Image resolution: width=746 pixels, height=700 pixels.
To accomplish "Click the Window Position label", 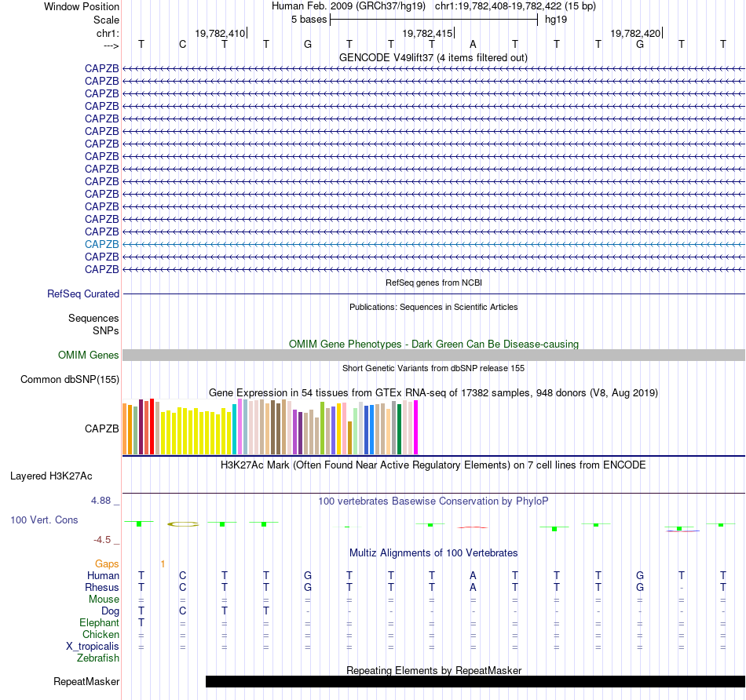I will click(82, 6).
